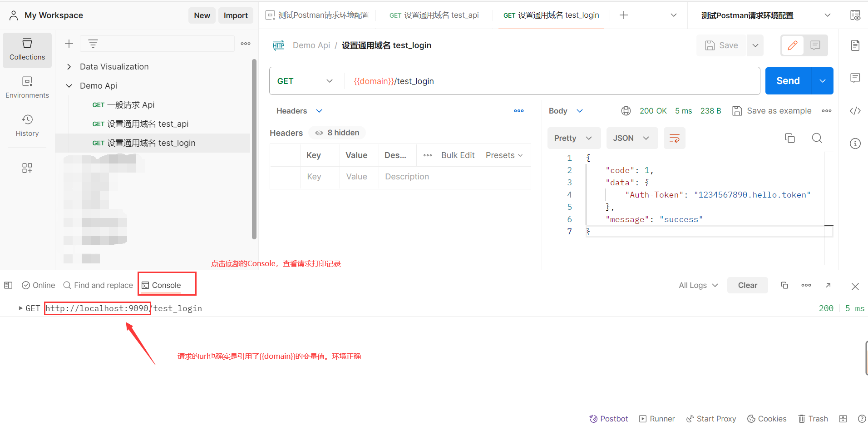
Task: Pop out the console to new window
Action: [x=828, y=285]
